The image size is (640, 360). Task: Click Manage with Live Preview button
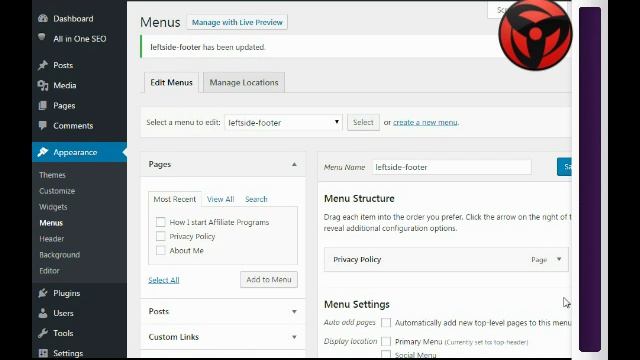tap(237, 22)
